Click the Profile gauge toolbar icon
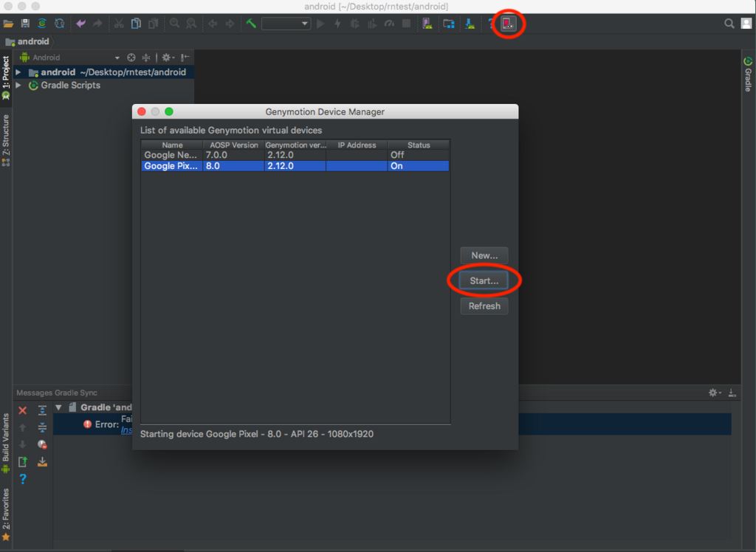The width and height of the screenshot is (756, 552). coord(389,24)
